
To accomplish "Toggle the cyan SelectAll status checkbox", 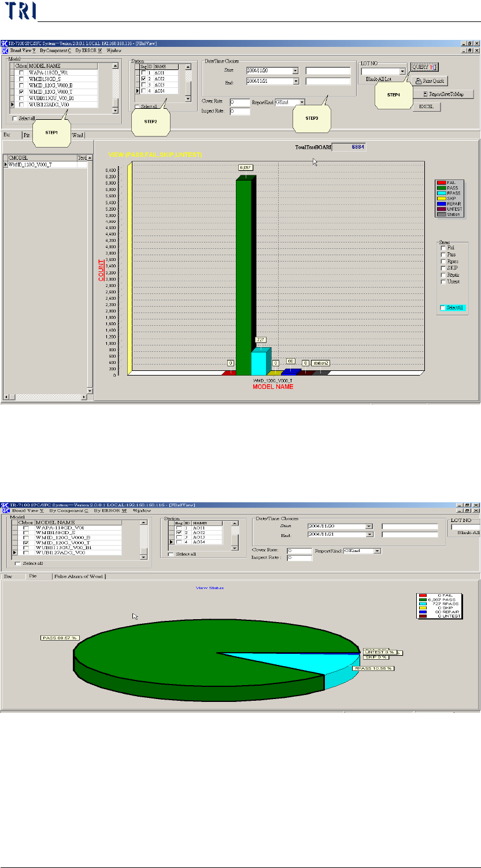I will pos(443,308).
